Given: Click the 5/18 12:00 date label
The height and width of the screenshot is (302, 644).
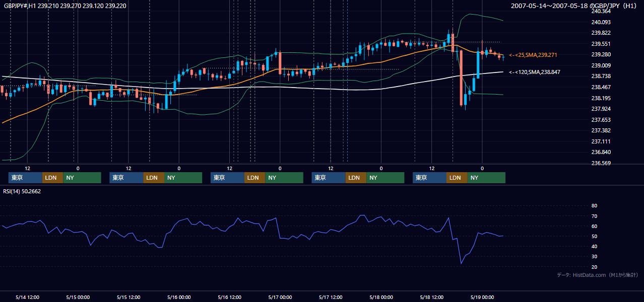Looking at the screenshot, I should pyautogui.click(x=431, y=297).
